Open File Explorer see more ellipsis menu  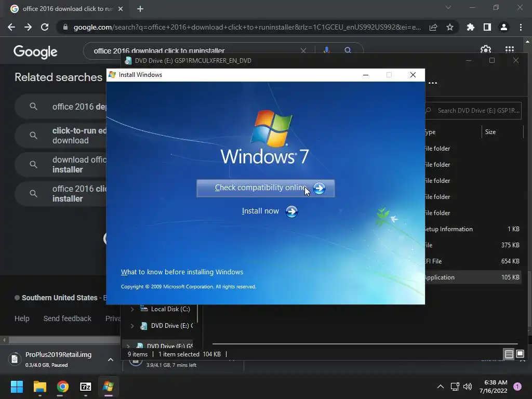click(433, 83)
